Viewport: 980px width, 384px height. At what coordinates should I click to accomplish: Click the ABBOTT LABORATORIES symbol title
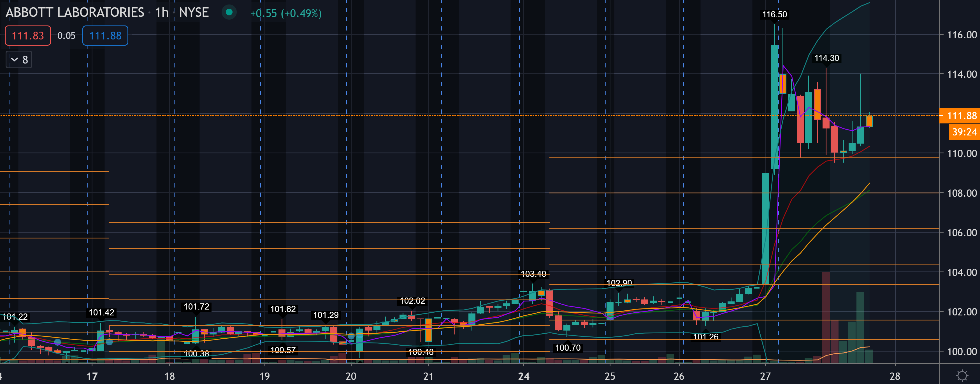[75, 13]
